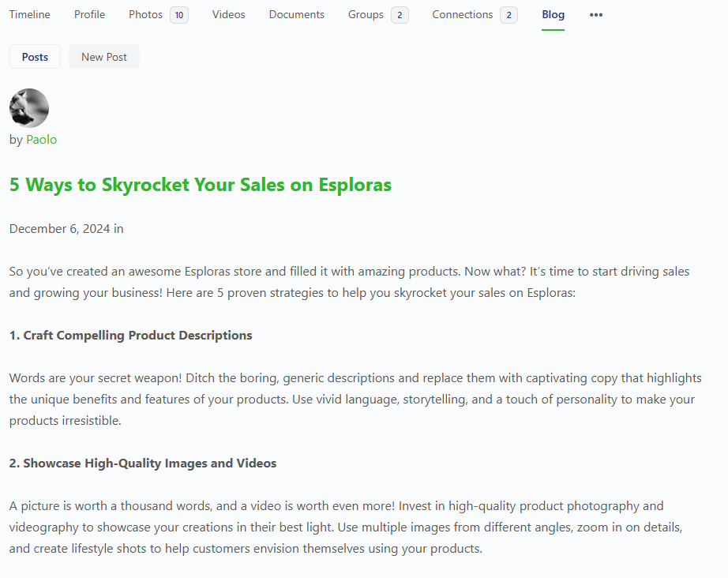Viewport: 728px width, 578px height.
Task: Click the Craft Compelling Product Descriptions heading
Action: pyautogui.click(x=130, y=336)
